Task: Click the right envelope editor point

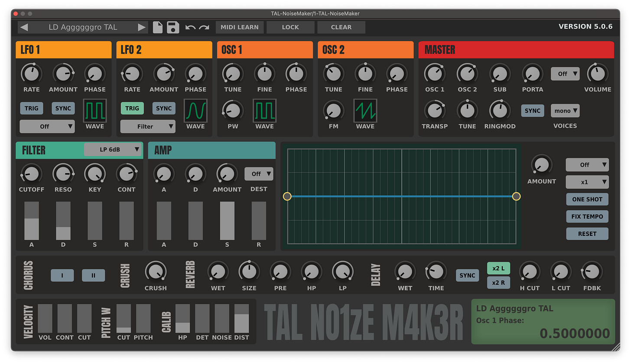Action: coord(516,196)
